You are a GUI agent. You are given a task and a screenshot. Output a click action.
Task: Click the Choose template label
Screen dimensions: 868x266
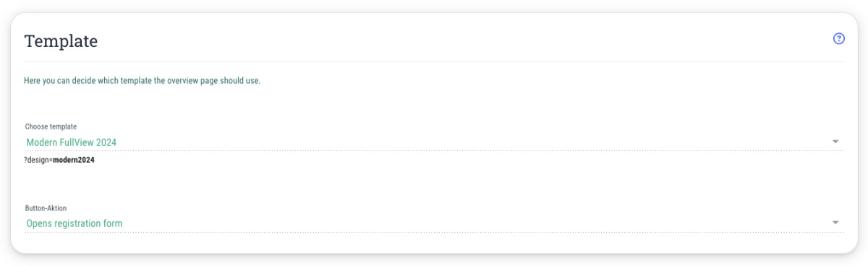(51, 126)
